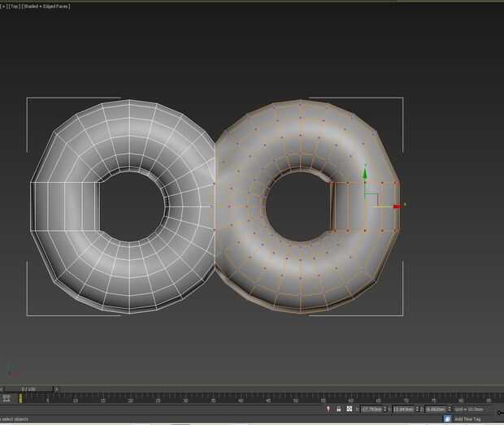
Task: Click the time slider next frame arrow
Action: coord(56,389)
